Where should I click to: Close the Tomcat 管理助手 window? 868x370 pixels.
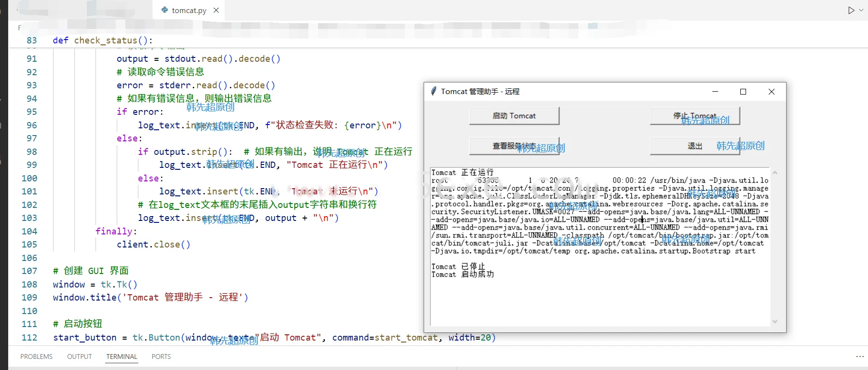click(772, 92)
